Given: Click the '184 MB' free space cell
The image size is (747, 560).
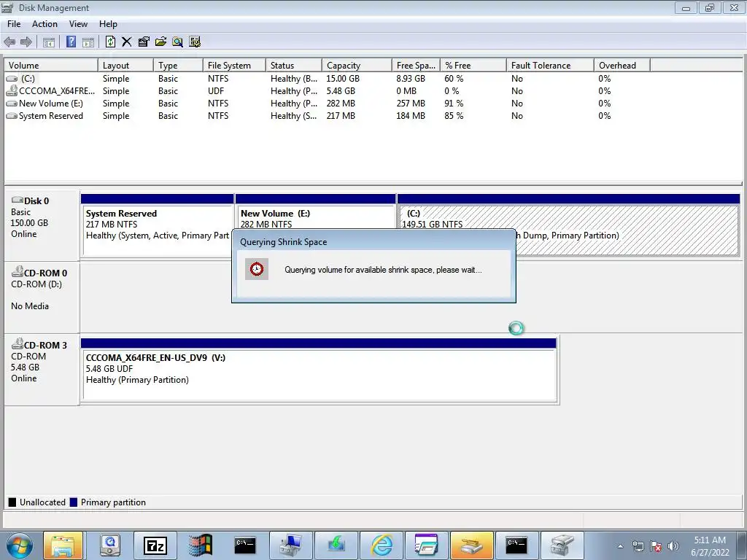Looking at the screenshot, I should tap(411, 116).
